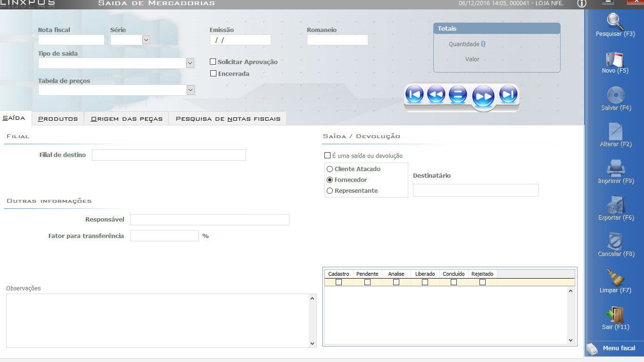Open the Origem das peças tab
The image size is (644, 362).
click(x=126, y=119)
